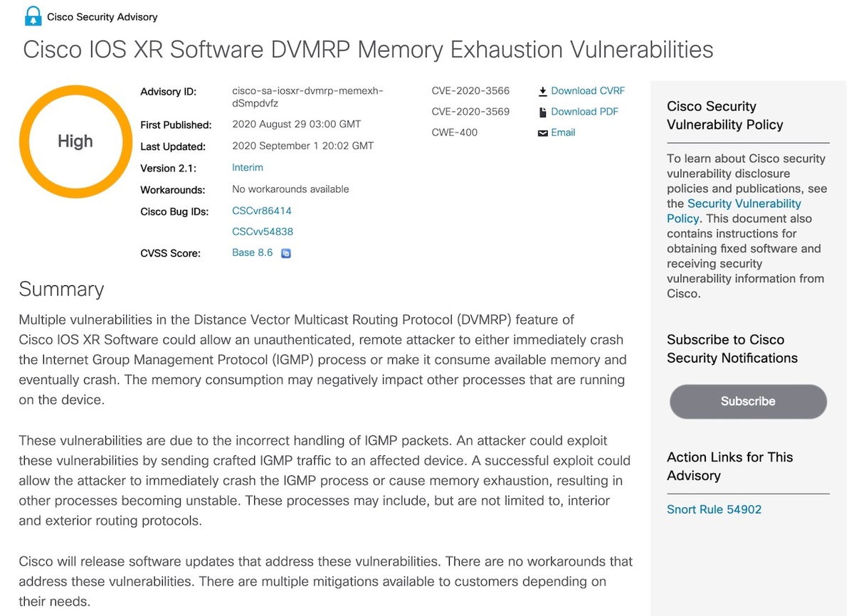Screen dimensions: 854x616
Task: Click the Advisory ID label
Action: click(x=168, y=92)
